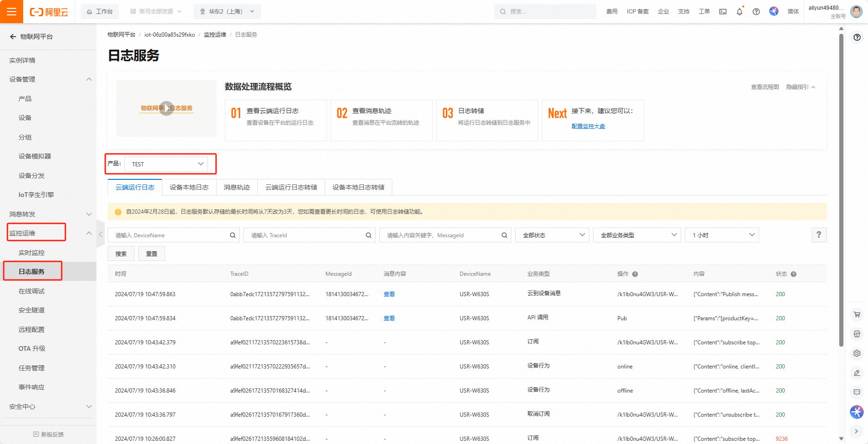
Task: Click the help icon next to 状态 column
Action: [793, 274]
